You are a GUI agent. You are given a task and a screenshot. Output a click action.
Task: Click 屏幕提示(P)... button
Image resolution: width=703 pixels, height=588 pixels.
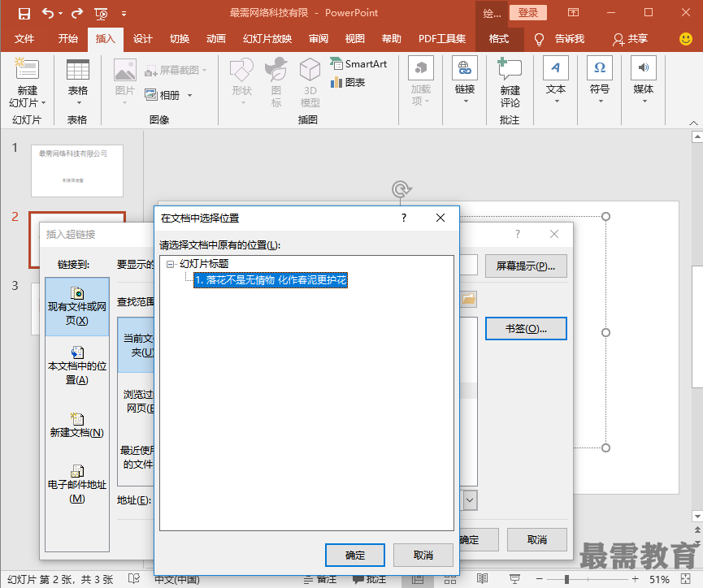point(526,266)
